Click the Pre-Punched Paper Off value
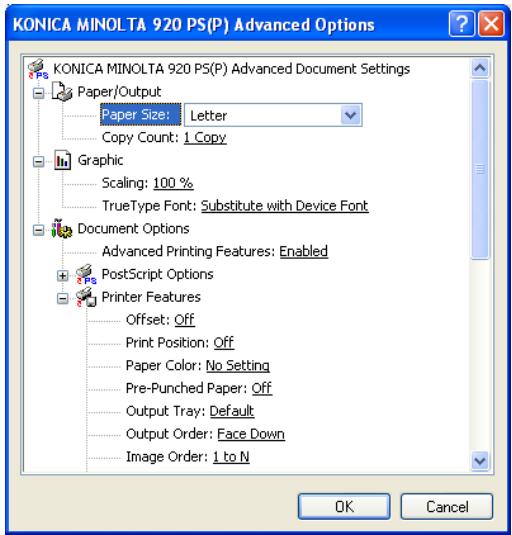512x535 pixels. coord(262,389)
